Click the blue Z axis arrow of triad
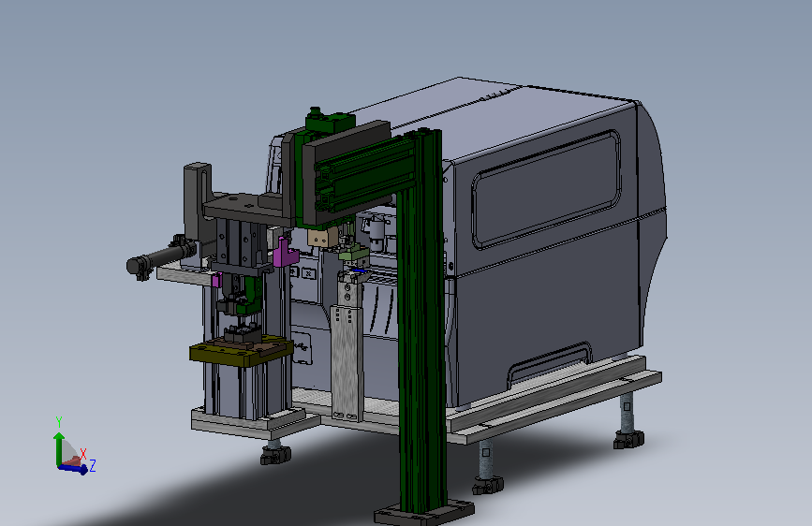This screenshot has width=812, height=526. pos(74,469)
